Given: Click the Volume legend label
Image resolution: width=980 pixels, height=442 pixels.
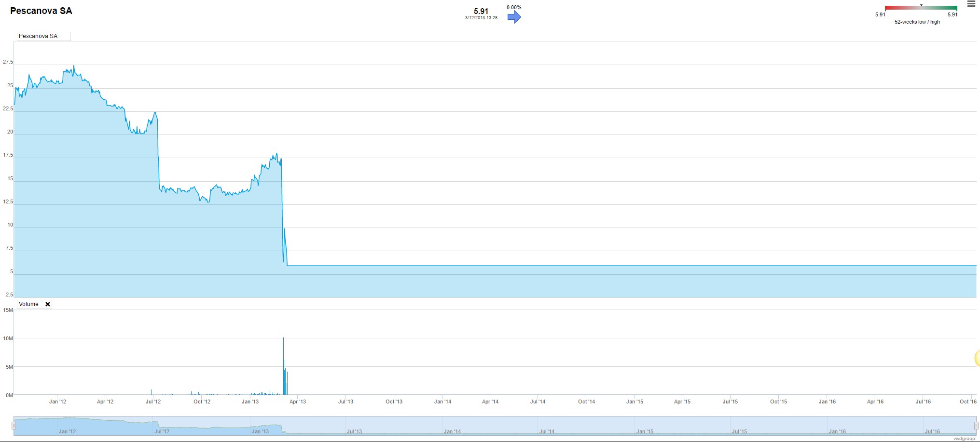Looking at the screenshot, I should 28,304.
